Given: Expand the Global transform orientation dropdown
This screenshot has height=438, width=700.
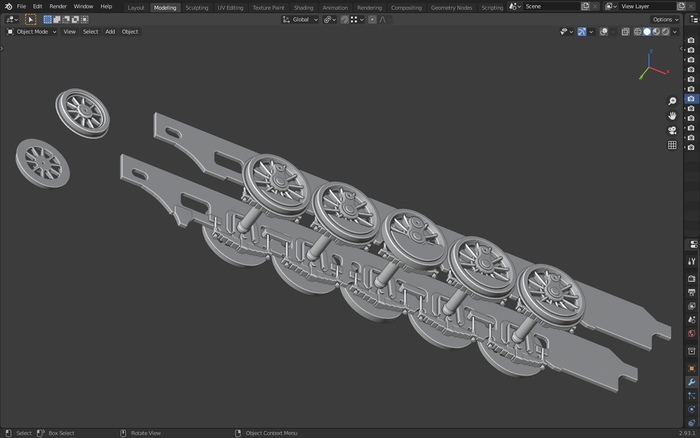Looking at the screenshot, I should click(x=300, y=19).
